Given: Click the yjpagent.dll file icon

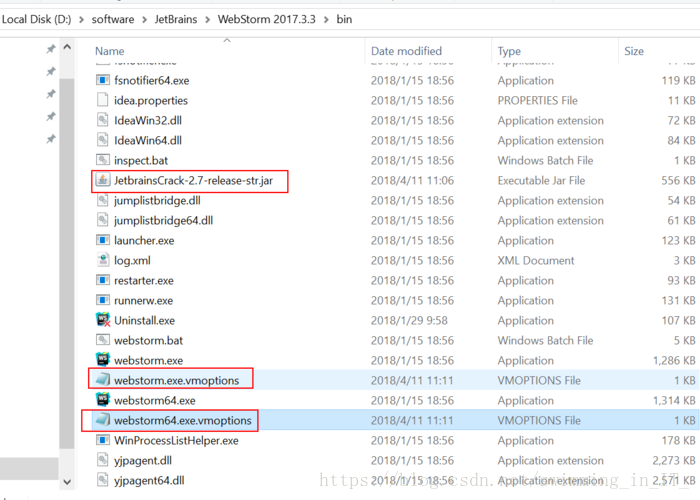Looking at the screenshot, I should (103, 460).
